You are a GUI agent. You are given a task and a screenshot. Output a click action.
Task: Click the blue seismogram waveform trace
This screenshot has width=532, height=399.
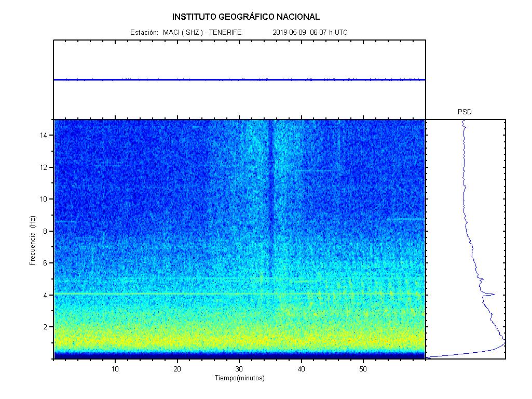coord(239,79)
